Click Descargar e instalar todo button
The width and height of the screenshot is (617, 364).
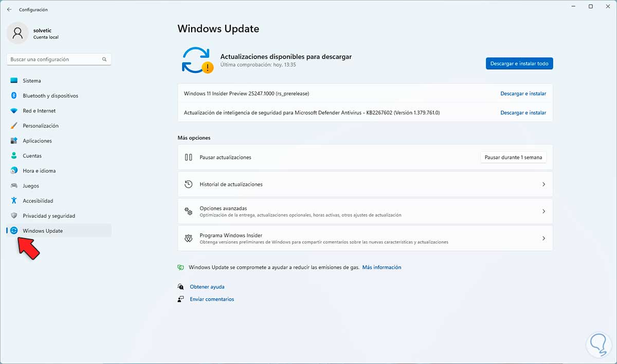click(519, 64)
